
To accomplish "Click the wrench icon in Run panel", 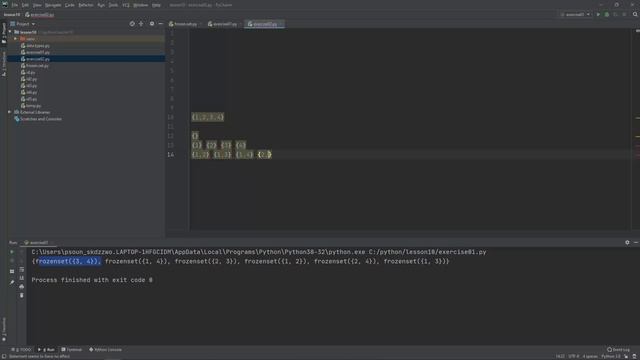I will pos(12,281).
